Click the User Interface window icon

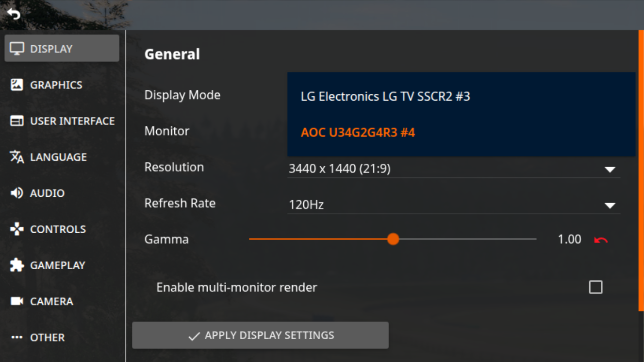(17, 121)
